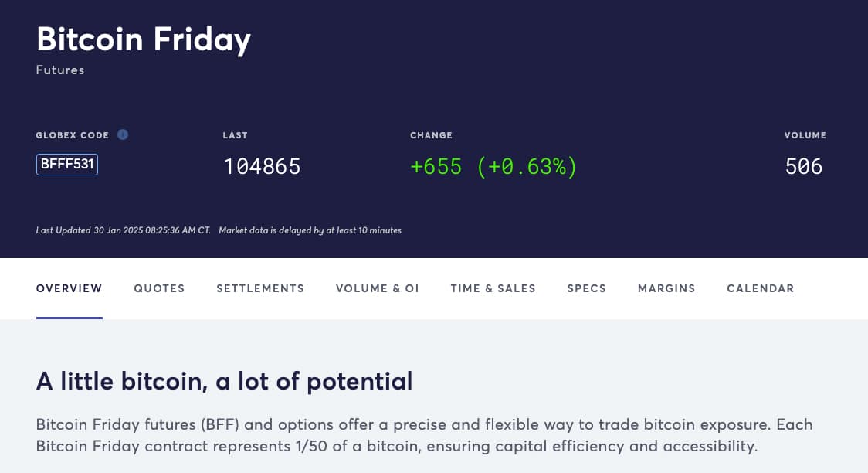Click the green +655 change value
This screenshot has height=473, width=868.
pyautogui.click(x=436, y=166)
